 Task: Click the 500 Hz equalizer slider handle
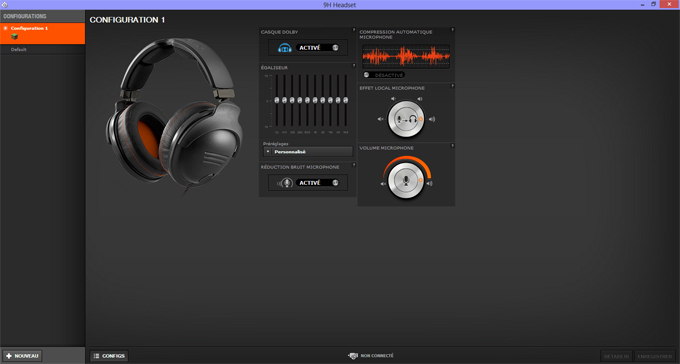tap(307, 100)
